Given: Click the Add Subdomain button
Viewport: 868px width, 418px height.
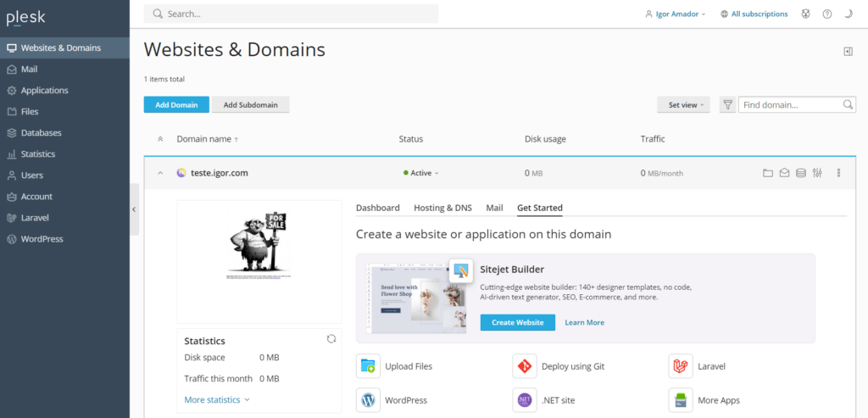Looking at the screenshot, I should (x=250, y=104).
